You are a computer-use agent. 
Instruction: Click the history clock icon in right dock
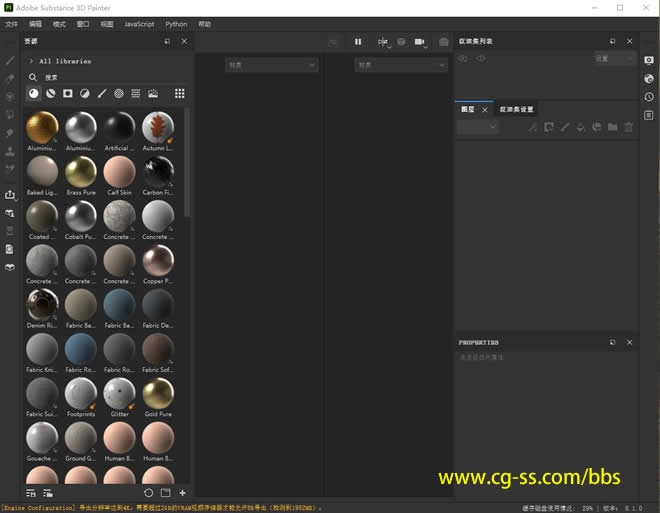pos(649,97)
